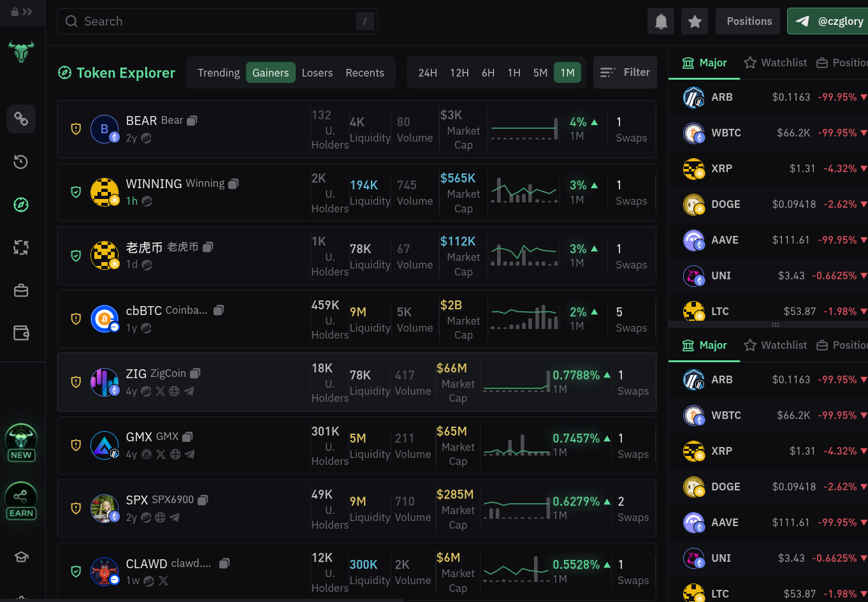Click the graduation cap icon at sidebar bottom
Viewport: 868px width, 602px height.
pyautogui.click(x=21, y=557)
